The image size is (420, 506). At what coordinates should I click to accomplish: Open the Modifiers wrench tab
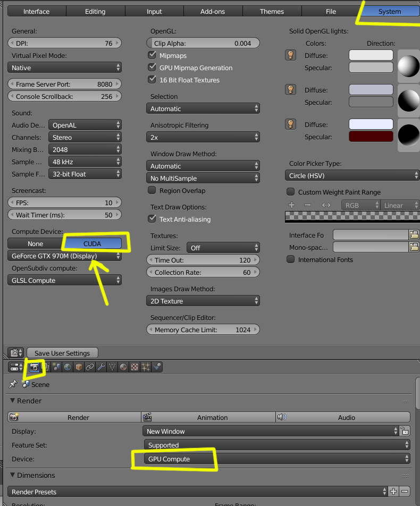point(101,367)
